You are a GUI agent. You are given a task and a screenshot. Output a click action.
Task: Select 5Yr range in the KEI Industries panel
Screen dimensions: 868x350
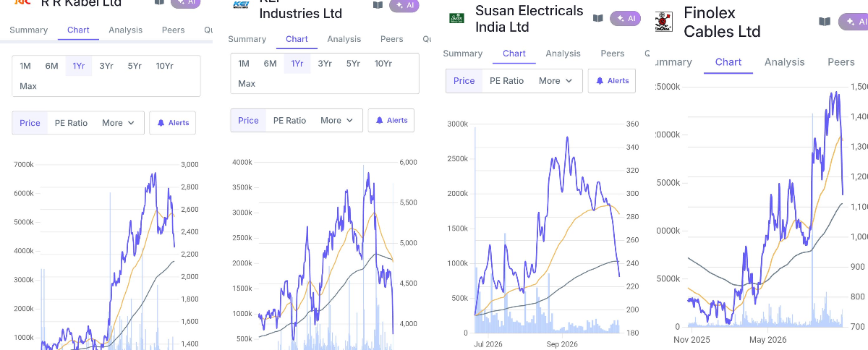pos(353,64)
